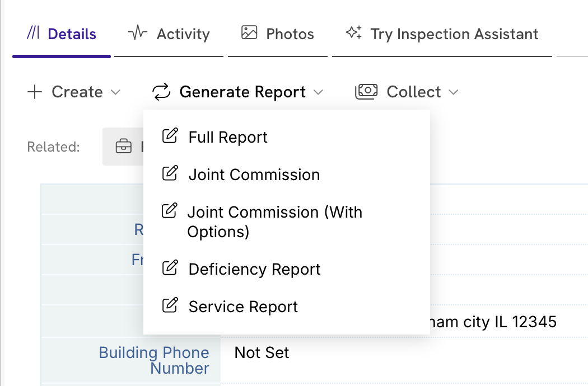The image size is (588, 386).
Task: Expand the Collect chevron arrow
Action: point(454,92)
